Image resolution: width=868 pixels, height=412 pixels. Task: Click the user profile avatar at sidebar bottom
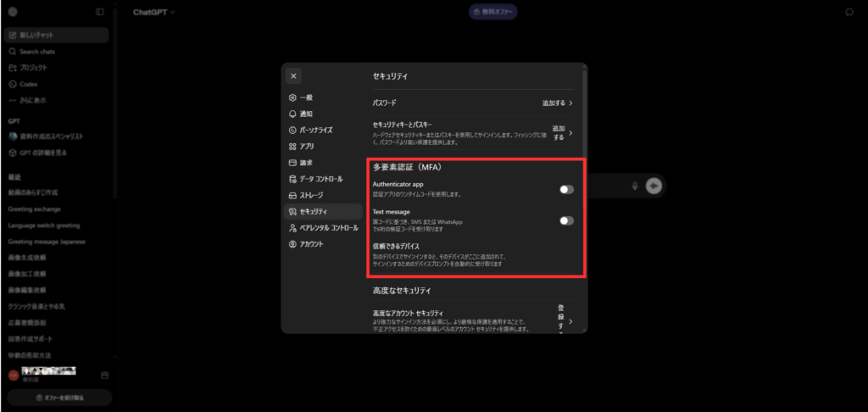point(14,375)
